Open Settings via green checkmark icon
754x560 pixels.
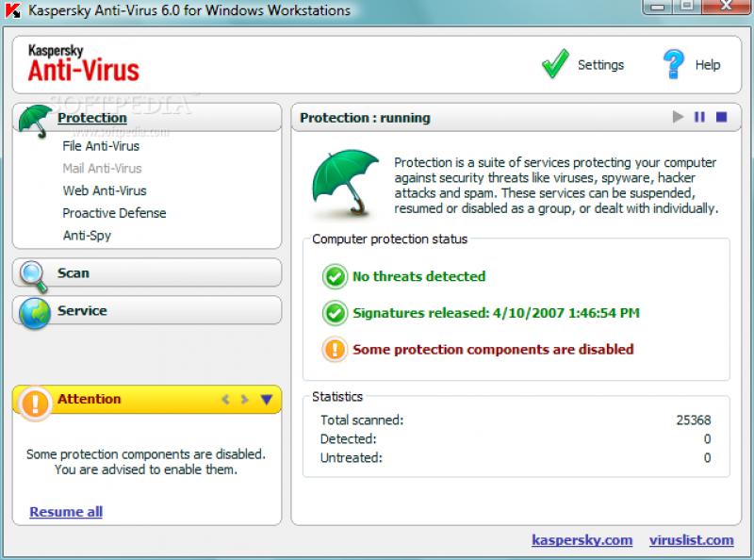click(x=556, y=64)
